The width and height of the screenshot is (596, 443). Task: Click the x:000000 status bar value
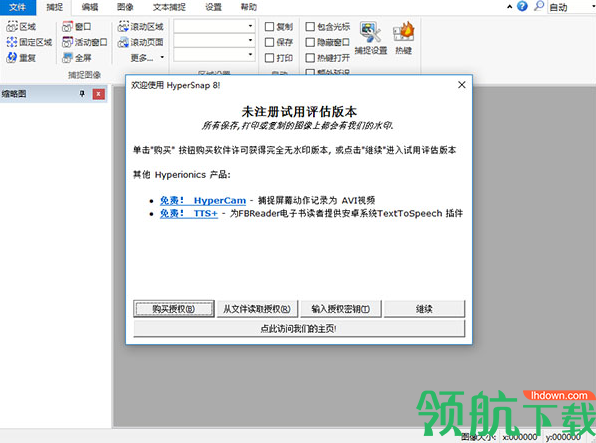pos(520,437)
